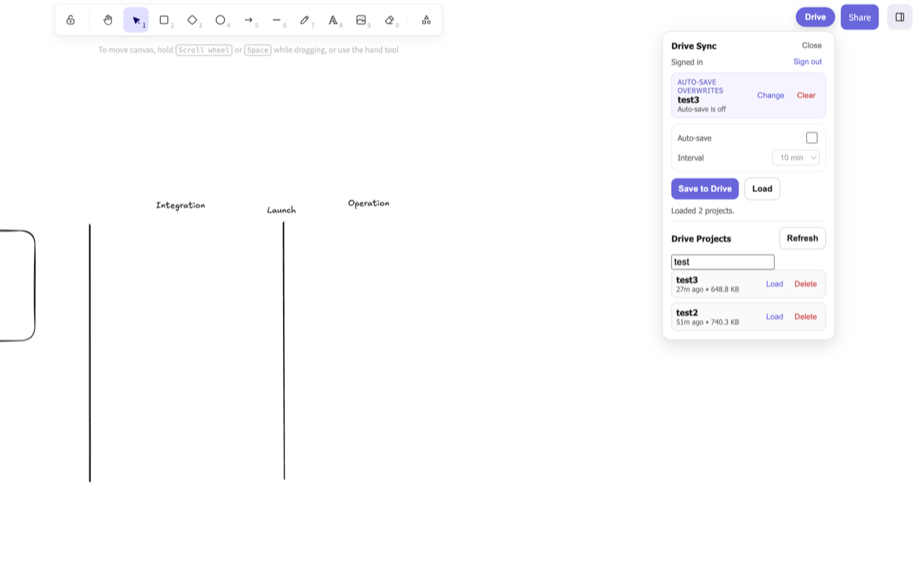Toggle the sidebar panel icon
This screenshot has width=924, height=578.
click(x=899, y=17)
